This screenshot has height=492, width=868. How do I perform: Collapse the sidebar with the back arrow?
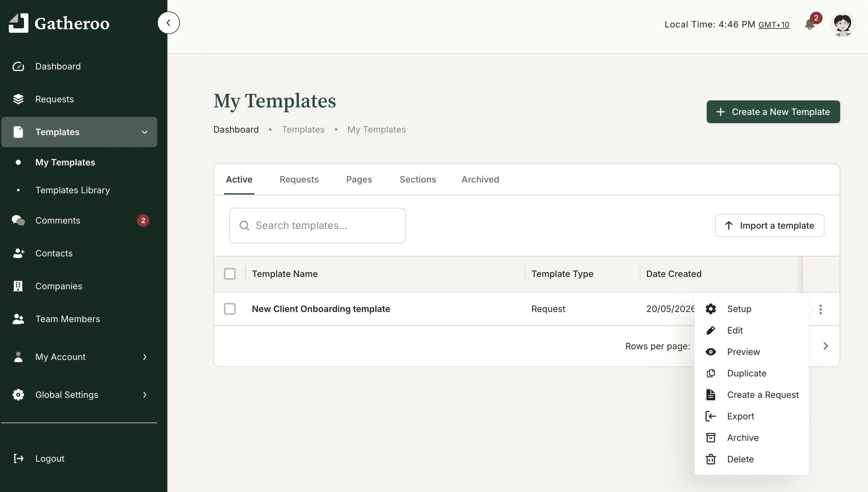tap(169, 23)
